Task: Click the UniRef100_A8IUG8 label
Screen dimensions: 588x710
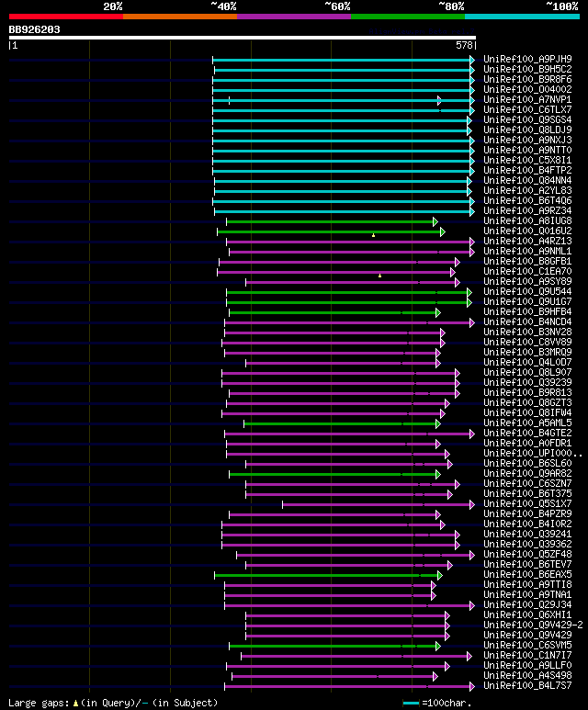Action: [x=527, y=220]
